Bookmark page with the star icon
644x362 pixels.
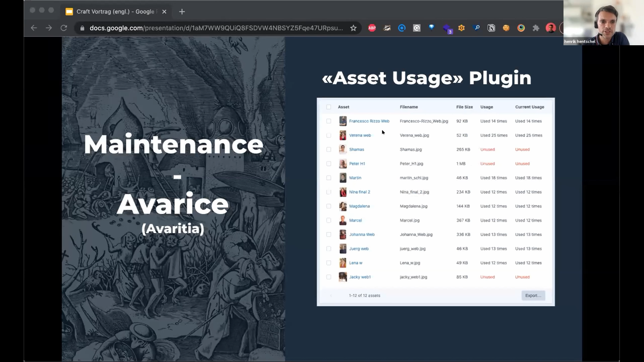click(x=353, y=28)
